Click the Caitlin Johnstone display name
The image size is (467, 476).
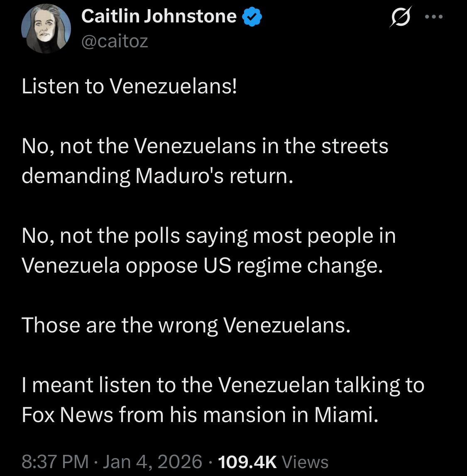pyautogui.click(x=159, y=16)
